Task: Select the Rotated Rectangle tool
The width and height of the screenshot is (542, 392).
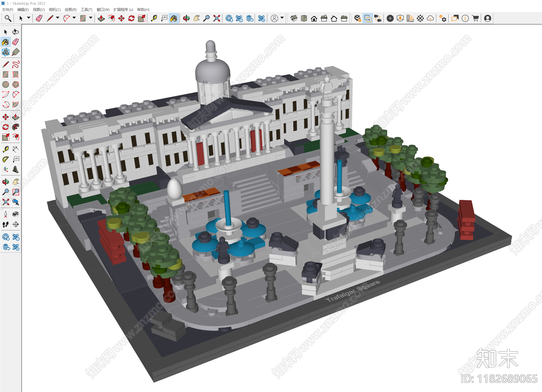Action: pyautogui.click(x=16, y=75)
